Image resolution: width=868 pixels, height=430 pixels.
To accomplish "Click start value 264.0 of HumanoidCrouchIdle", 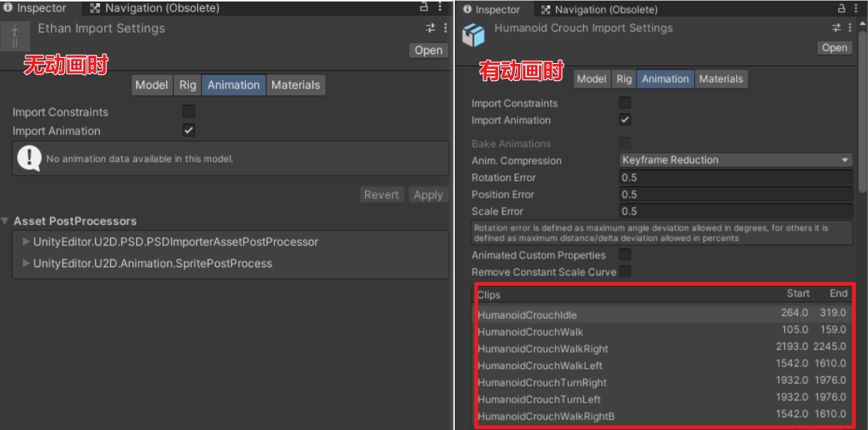I will pyautogui.click(x=795, y=313).
